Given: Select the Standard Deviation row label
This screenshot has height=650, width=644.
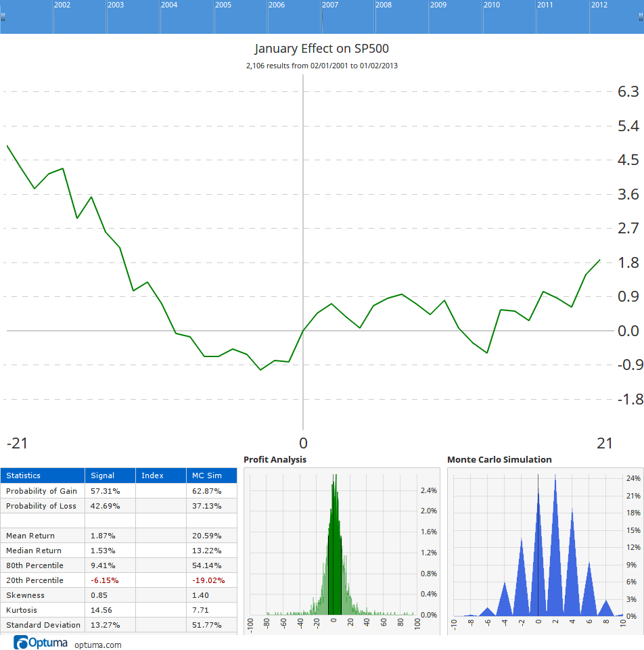Looking at the screenshot, I should pos(43,625).
